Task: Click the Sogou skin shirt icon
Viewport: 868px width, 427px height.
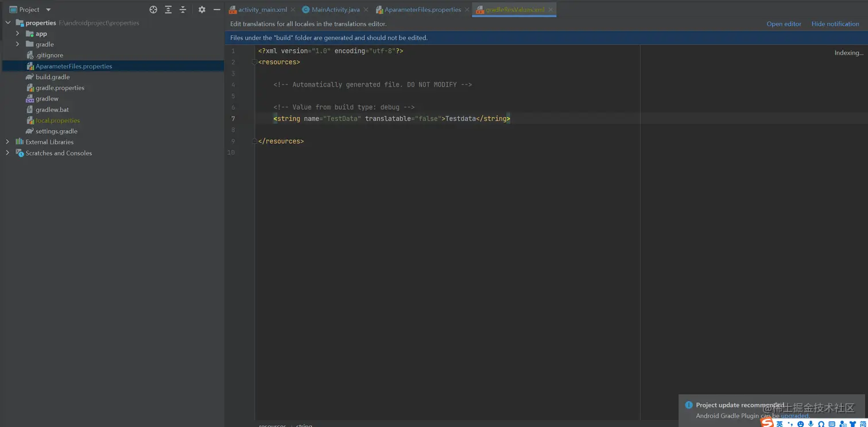Action: point(852,424)
